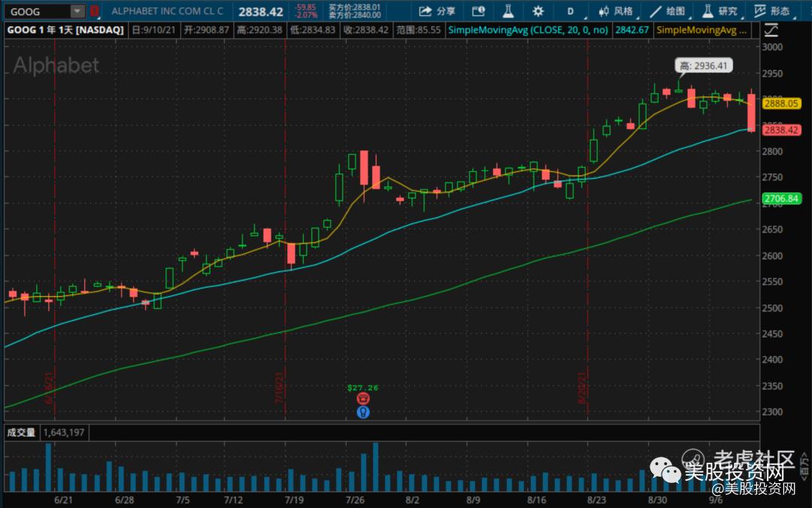Click the 高: 2936.41 high price bubble
The width and height of the screenshot is (812, 508).
[703, 66]
